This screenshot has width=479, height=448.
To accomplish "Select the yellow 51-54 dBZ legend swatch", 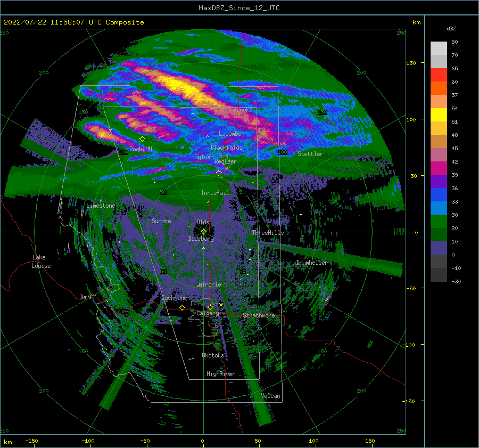I will click(439, 115).
